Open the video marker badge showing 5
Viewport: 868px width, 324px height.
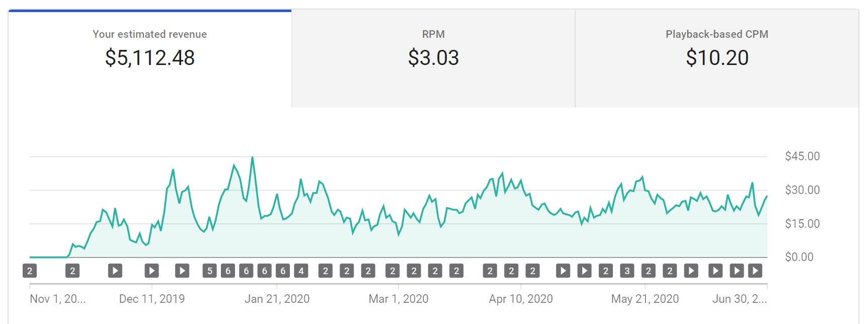[210, 271]
